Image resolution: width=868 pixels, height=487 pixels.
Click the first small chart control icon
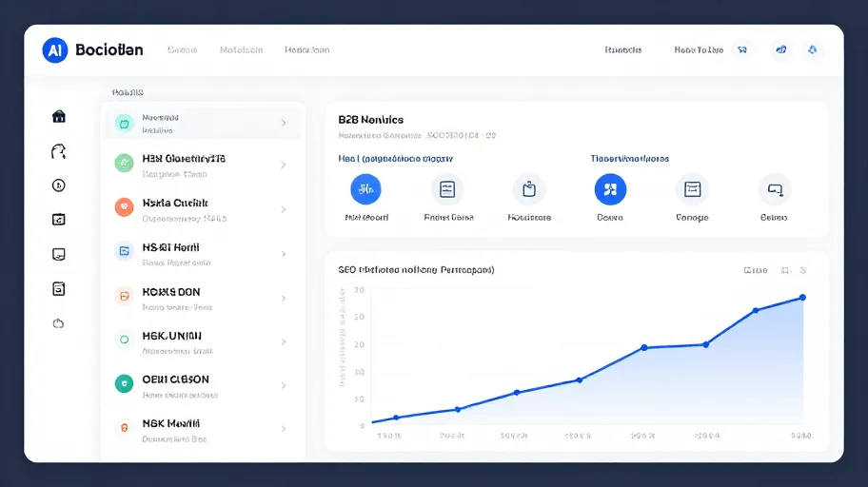pyautogui.click(x=785, y=270)
